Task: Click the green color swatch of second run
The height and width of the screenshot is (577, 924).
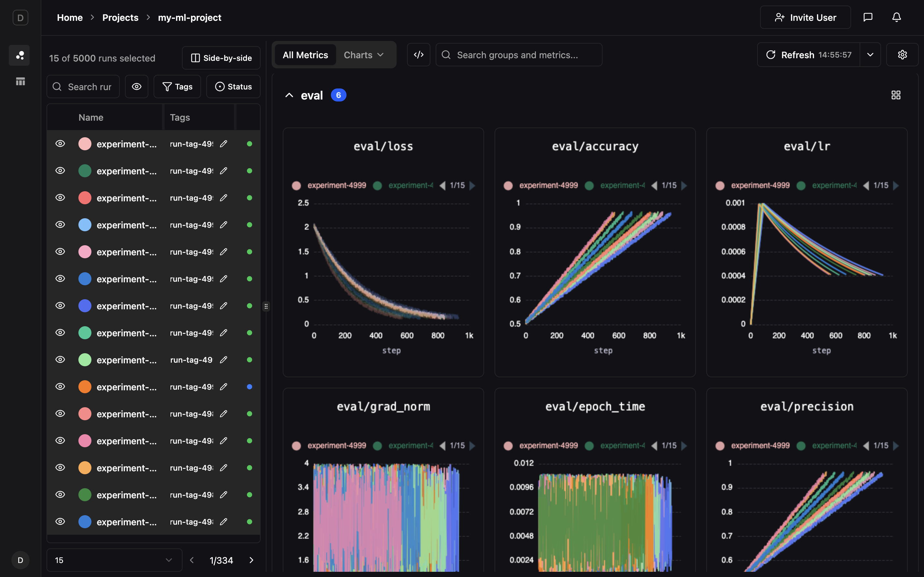Action: (85, 171)
